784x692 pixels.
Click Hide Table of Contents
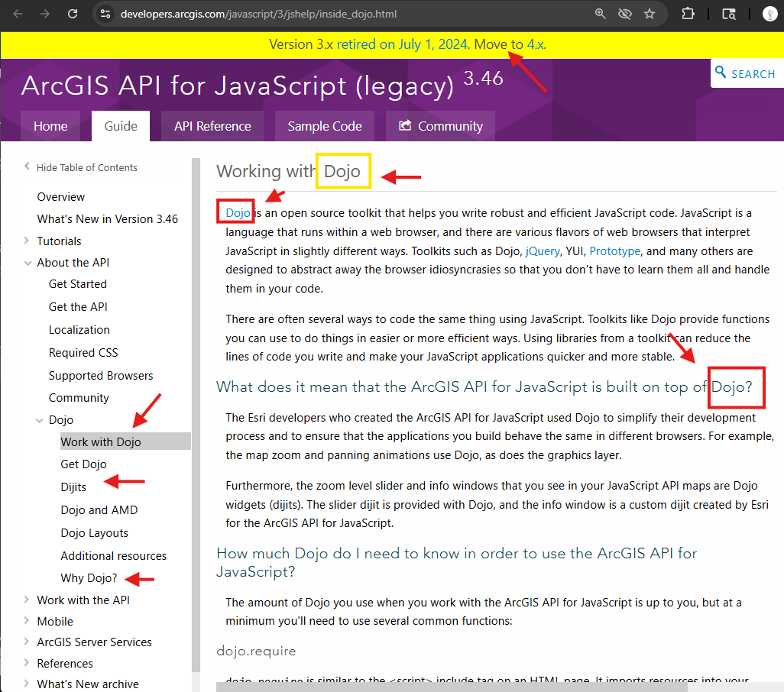(x=86, y=167)
